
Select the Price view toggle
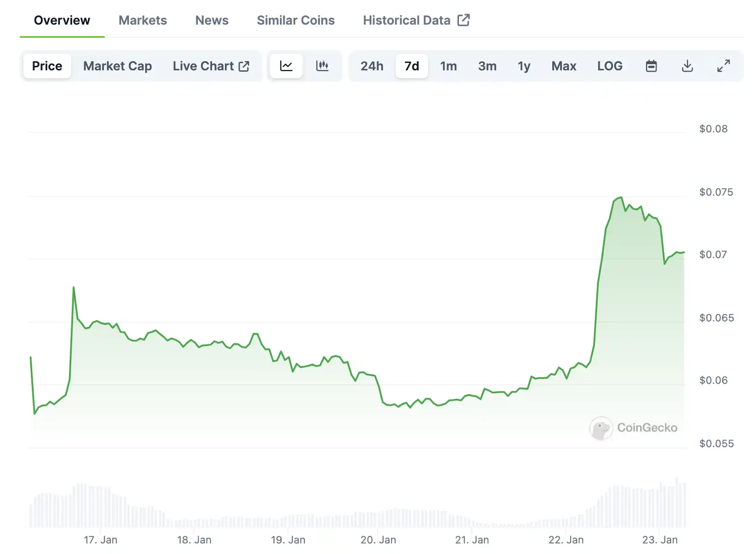click(x=47, y=66)
